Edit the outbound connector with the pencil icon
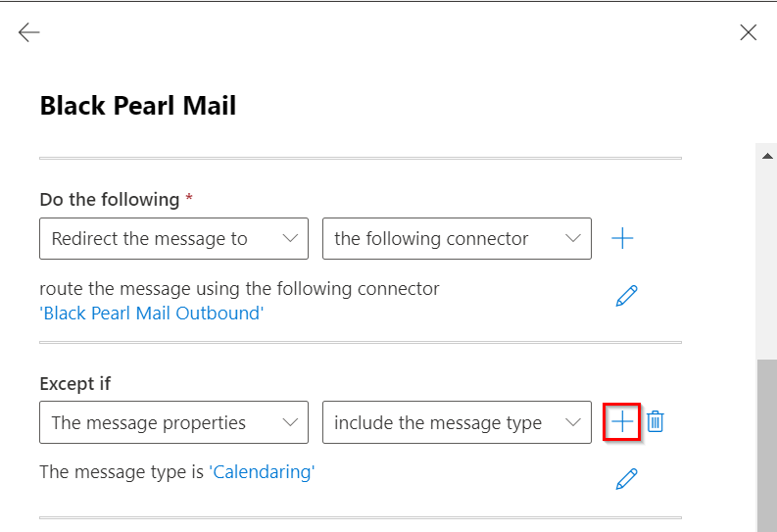Screen dimensions: 777x532 pos(626,296)
